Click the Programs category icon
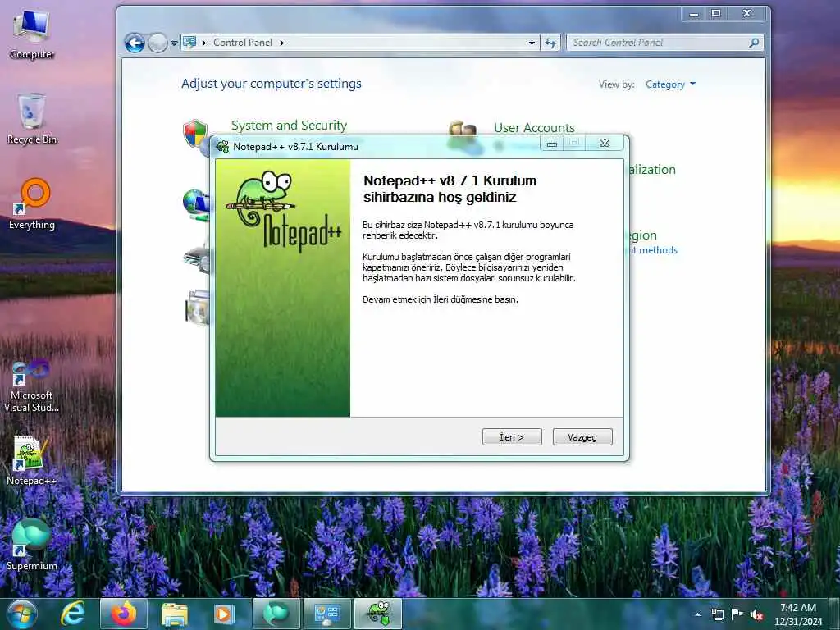Screen dimensions: 840x630 point(197,307)
